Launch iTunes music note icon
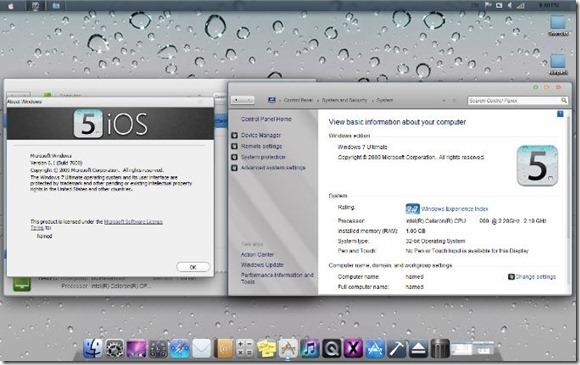The image size is (580, 365). coord(310,349)
